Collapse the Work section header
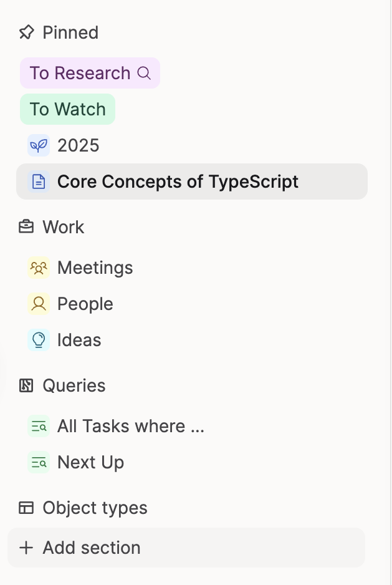This screenshot has height=585, width=392. (x=63, y=227)
